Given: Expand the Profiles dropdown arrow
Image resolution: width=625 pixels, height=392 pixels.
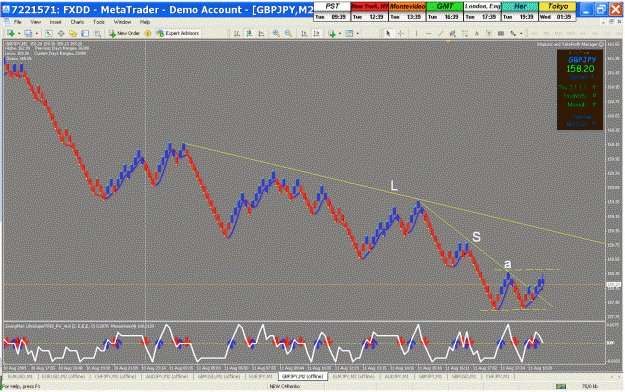Looking at the screenshot, I should click(37, 33).
